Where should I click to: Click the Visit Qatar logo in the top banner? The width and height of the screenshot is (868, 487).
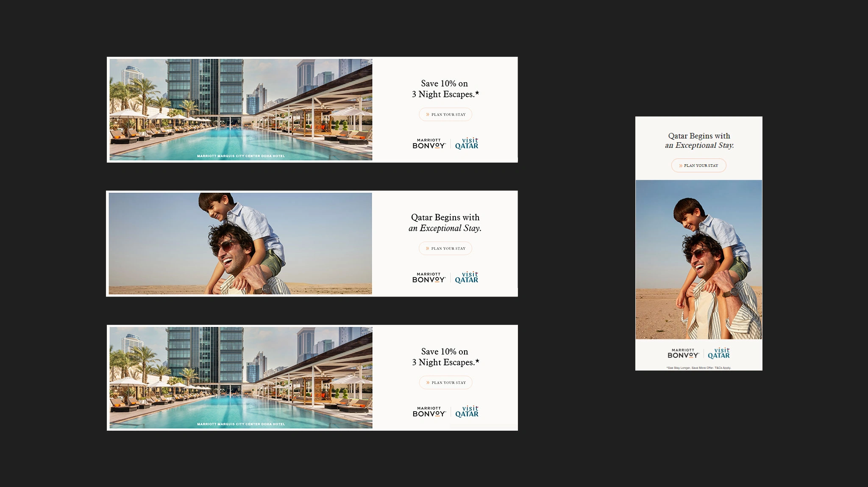pos(467,144)
